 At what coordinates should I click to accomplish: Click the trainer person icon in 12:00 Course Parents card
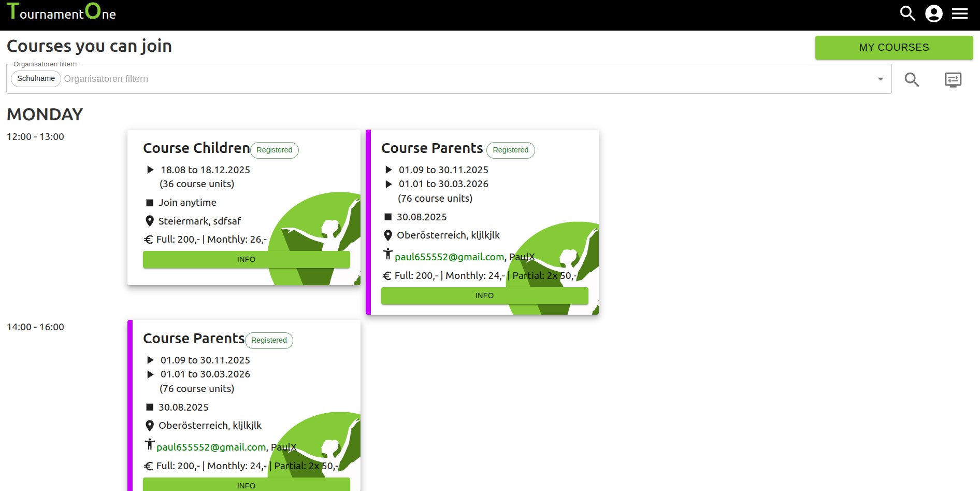click(387, 254)
